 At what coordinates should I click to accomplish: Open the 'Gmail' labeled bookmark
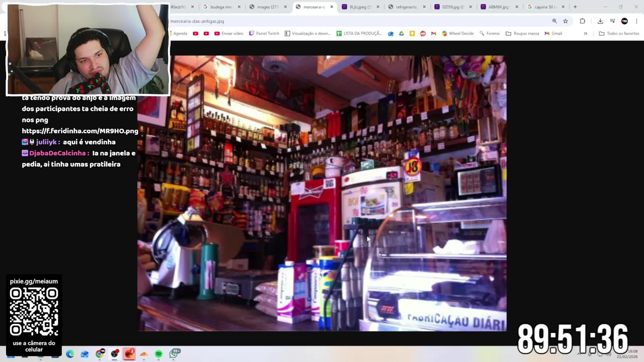[553, 34]
